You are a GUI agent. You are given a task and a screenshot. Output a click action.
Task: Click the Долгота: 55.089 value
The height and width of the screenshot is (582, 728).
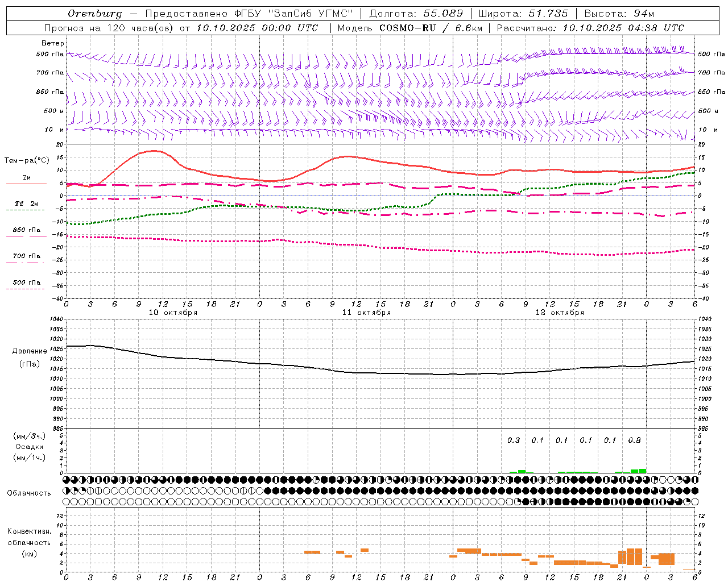click(416, 14)
